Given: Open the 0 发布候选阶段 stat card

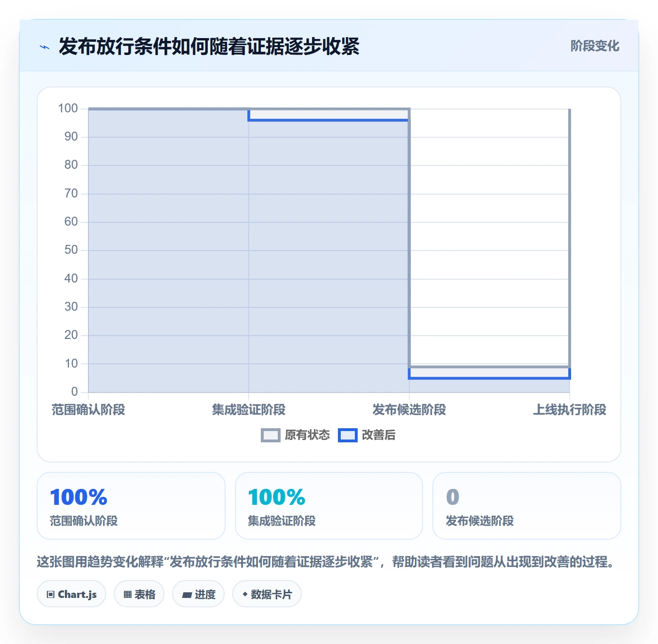Looking at the screenshot, I should (527, 506).
